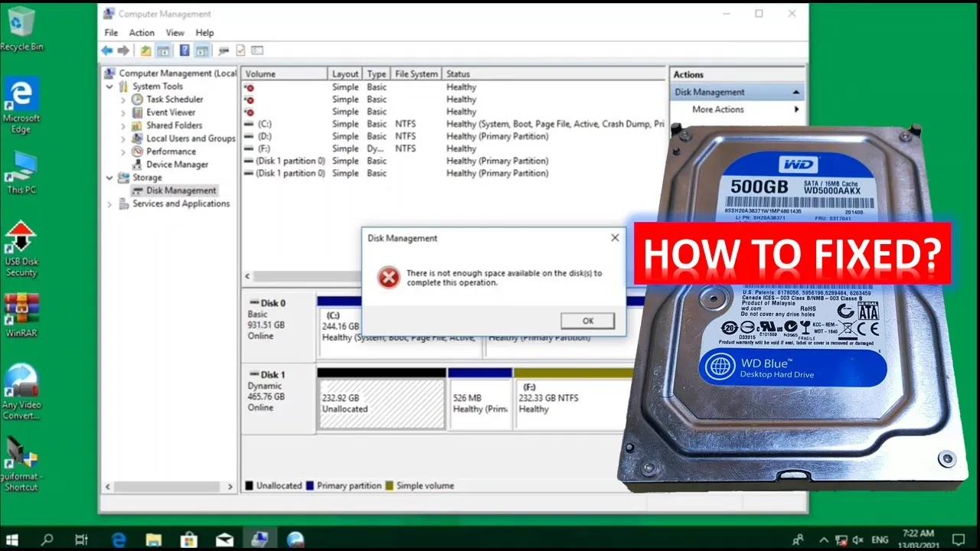Click the list settings toolbar icon
Viewport: 980px width, 551px height.
click(257, 51)
